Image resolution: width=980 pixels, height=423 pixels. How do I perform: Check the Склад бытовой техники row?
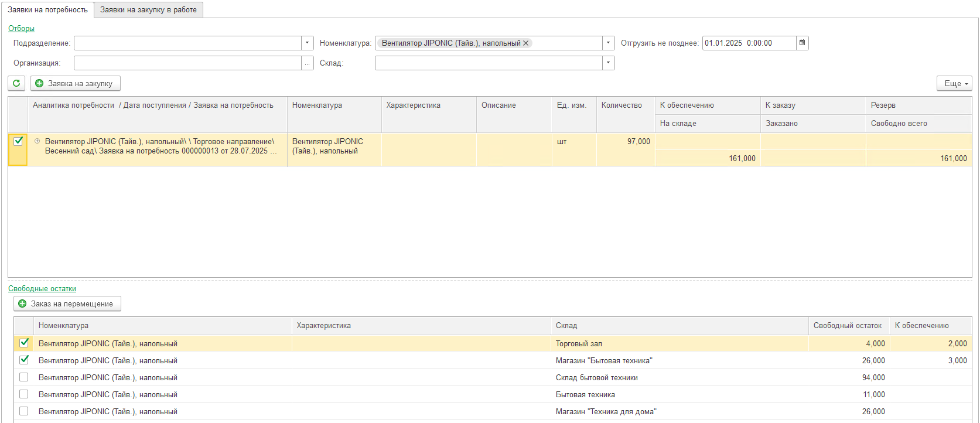click(x=24, y=377)
